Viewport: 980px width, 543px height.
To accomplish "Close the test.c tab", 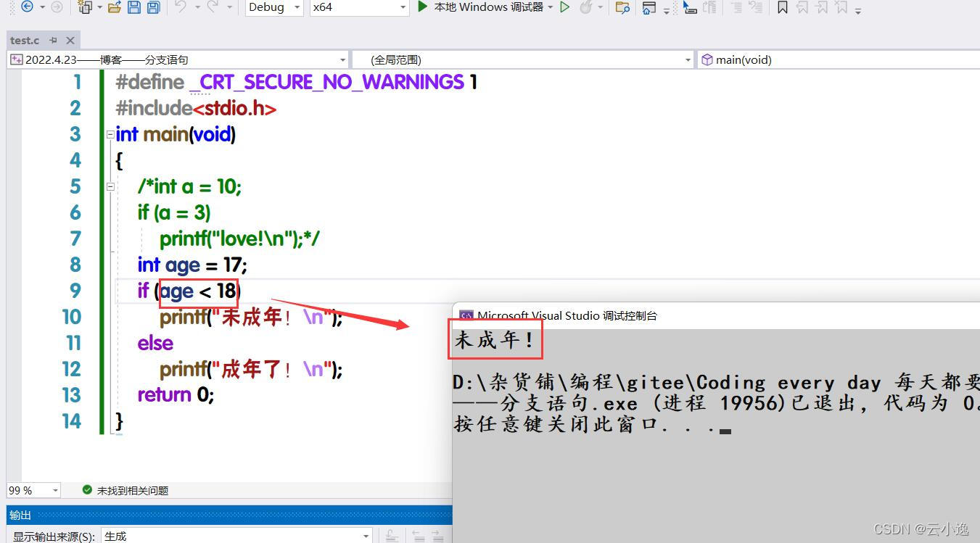I will coord(70,41).
